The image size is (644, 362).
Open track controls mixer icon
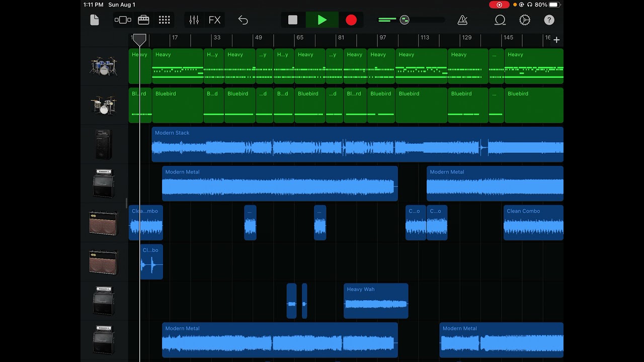194,20
